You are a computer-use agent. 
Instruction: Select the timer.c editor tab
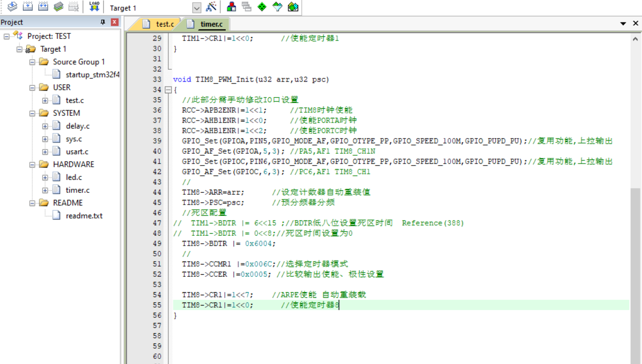click(x=212, y=24)
